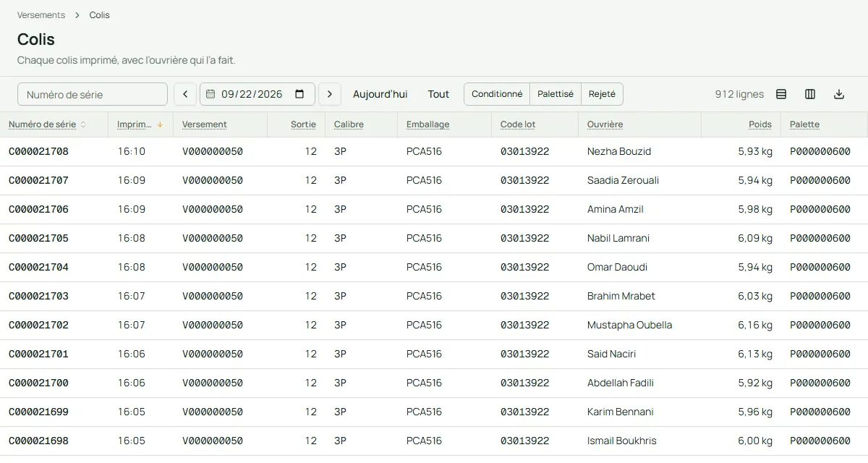Click V000000050 in row C000021704
The image size is (868, 463).
click(x=213, y=268)
